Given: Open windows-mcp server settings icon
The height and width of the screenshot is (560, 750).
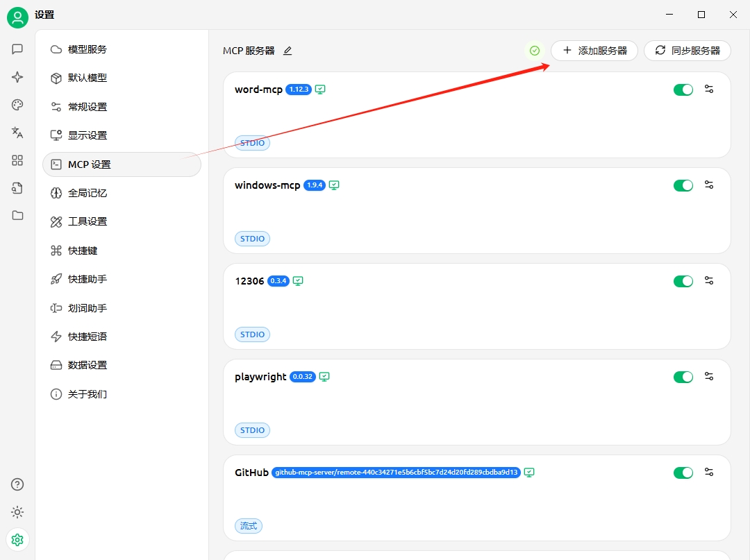Looking at the screenshot, I should 709,185.
